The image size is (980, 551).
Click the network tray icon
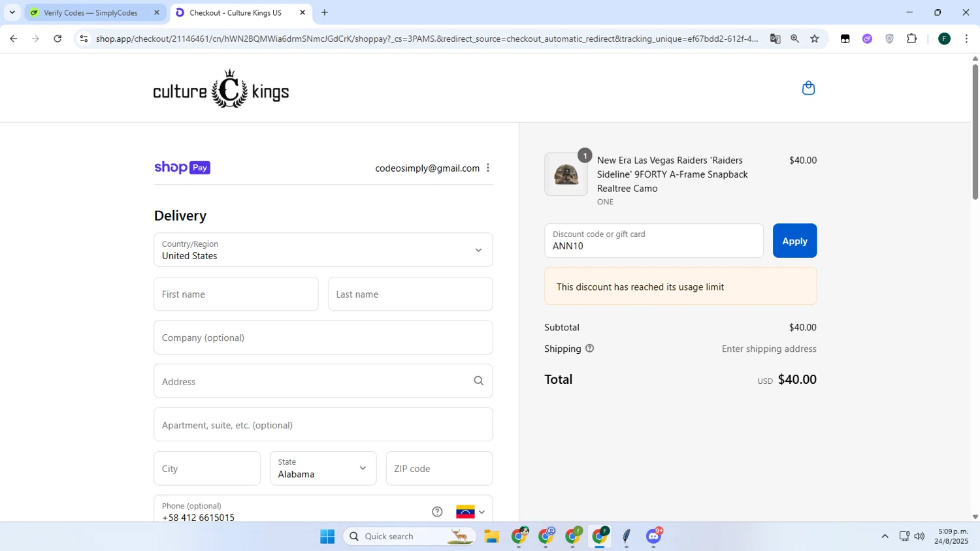coord(904,536)
